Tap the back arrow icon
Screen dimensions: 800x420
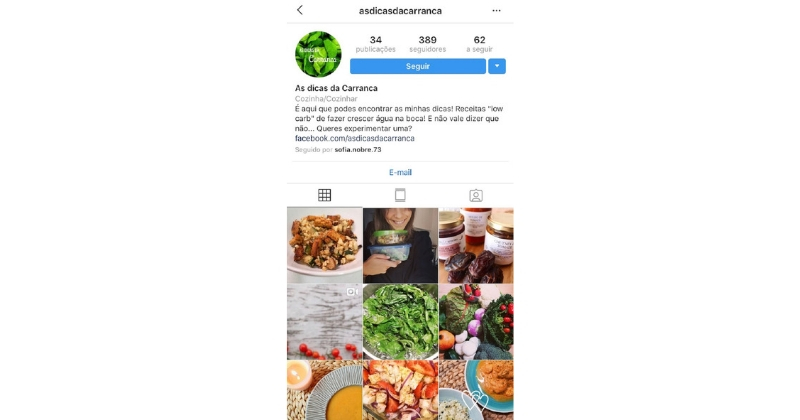(299, 10)
